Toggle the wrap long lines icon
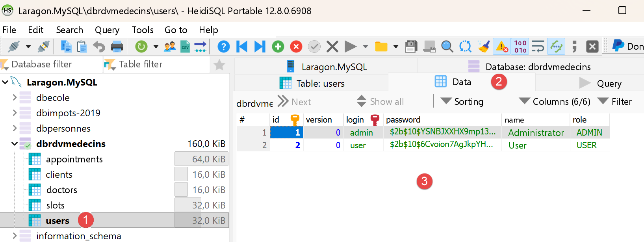 538,47
